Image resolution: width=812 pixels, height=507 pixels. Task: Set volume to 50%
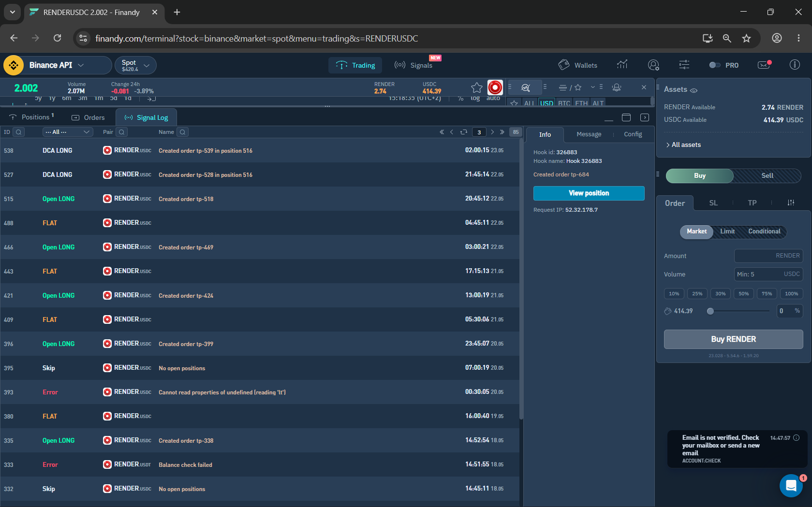click(x=743, y=294)
